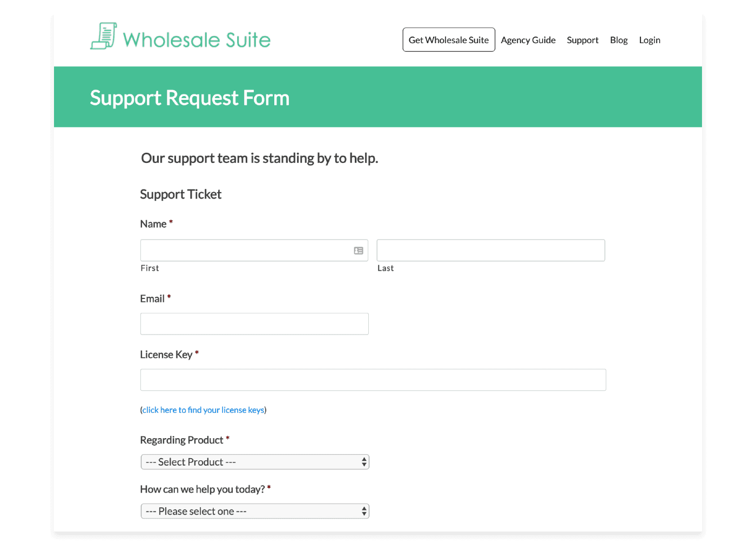Click the Login link

click(x=649, y=40)
